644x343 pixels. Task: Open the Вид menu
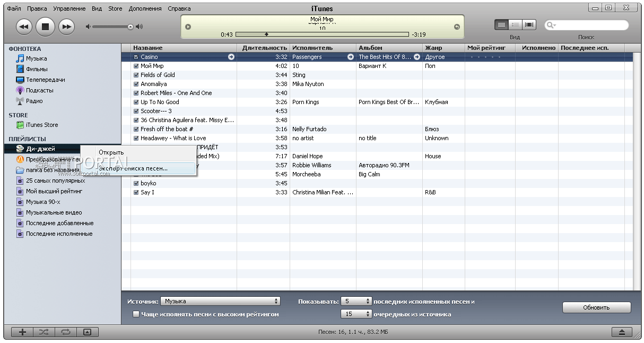coord(97,8)
